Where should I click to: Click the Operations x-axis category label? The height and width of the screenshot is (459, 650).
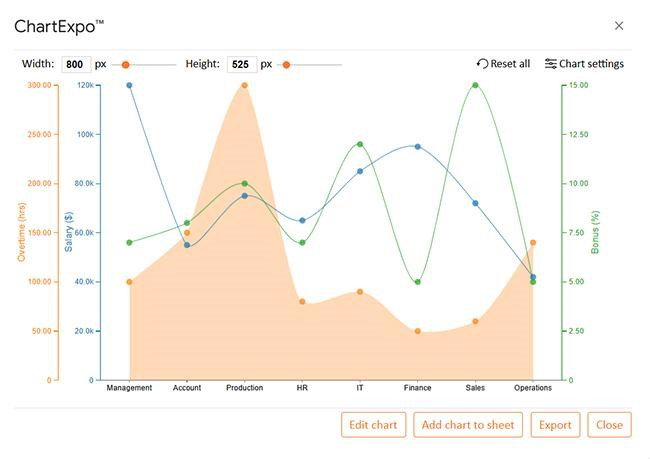532,388
